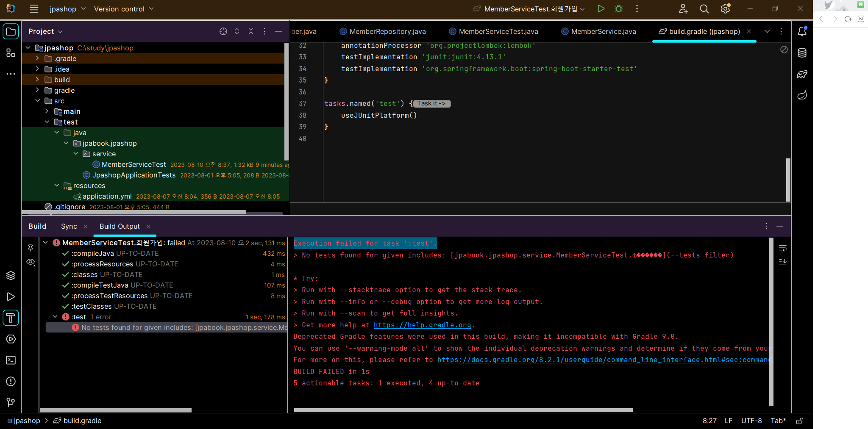868x429 pixels.
Task: Open the Git version control panel
Action: tap(11, 402)
